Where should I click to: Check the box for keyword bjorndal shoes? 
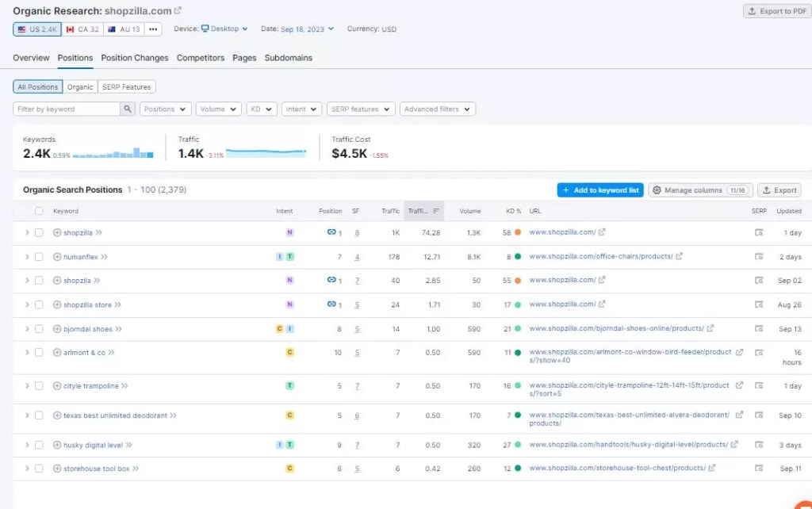(x=39, y=329)
